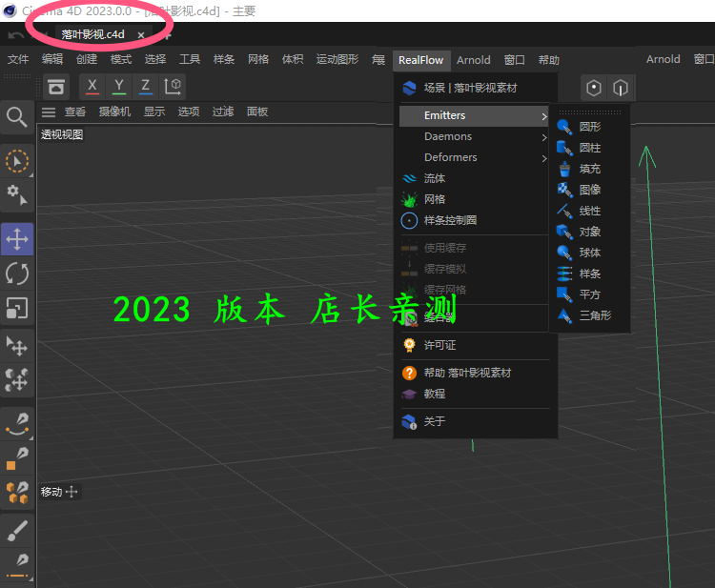Image resolution: width=715 pixels, height=588 pixels.
Task: Expand the Emitters submenu
Action: click(474, 115)
